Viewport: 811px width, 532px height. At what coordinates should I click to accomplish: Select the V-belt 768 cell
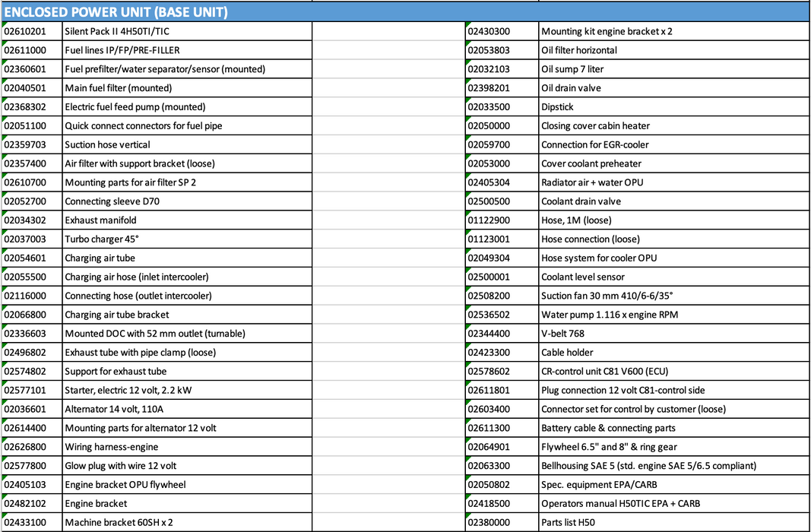point(673,334)
